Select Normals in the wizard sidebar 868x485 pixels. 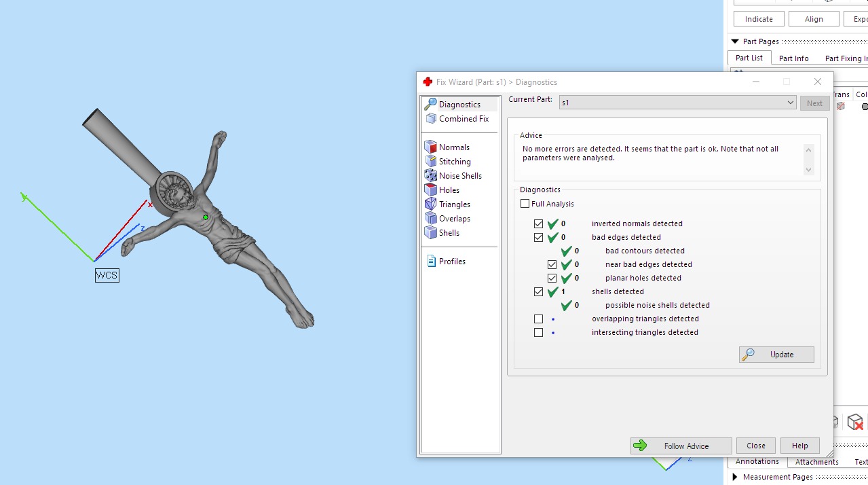(x=453, y=147)
